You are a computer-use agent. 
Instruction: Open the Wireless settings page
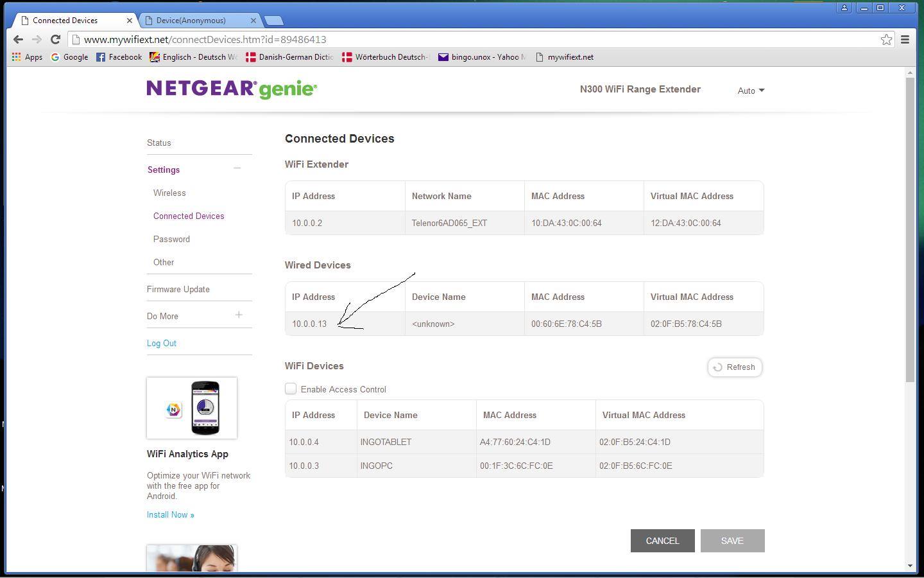point(169,193)
